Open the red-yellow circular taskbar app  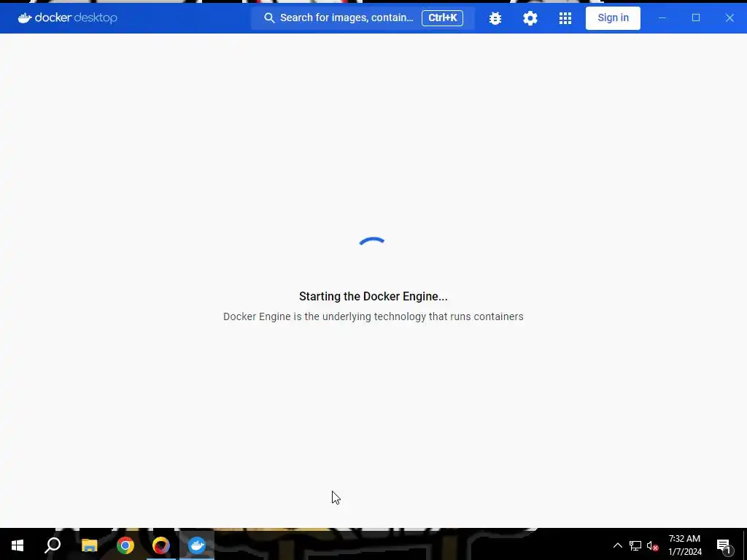[x=161, y=545]
